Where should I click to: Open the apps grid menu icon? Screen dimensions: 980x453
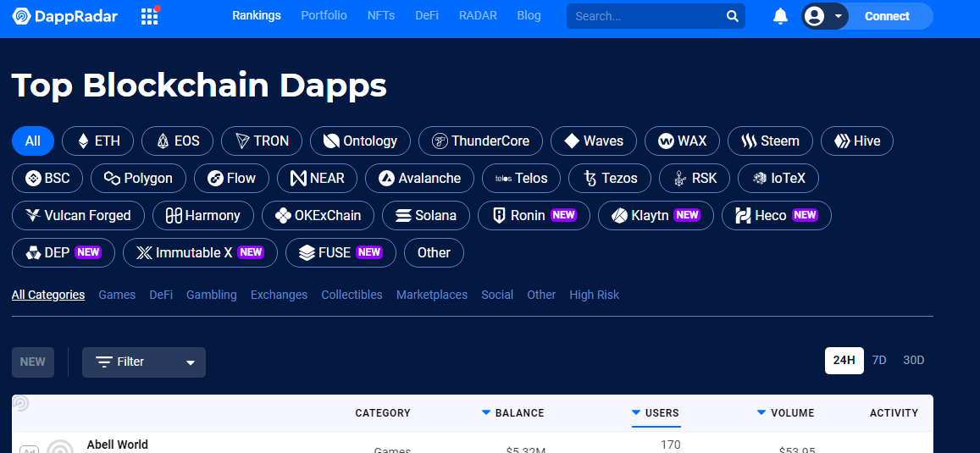click(x=150, y=16)
